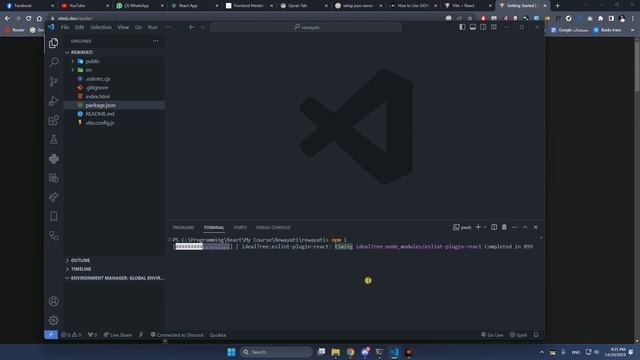This screenshot has height=360, width=640.
Task: Click the Explorer more actions ellipsis
Action: click(x=156, y=41)
